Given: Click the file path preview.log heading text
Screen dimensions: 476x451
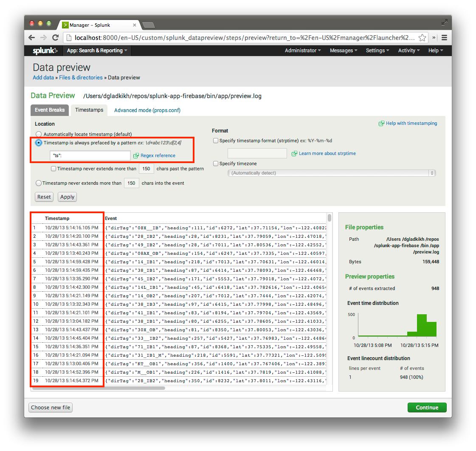Looking at the screenshot, I should coord(172,96).
